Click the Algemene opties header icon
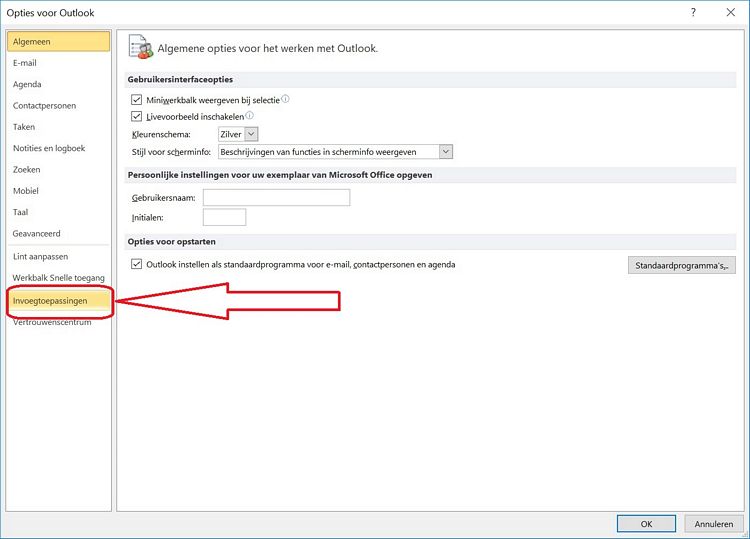Image resolution: width=750 pixels, height=539 pixels. click(141, 47)
